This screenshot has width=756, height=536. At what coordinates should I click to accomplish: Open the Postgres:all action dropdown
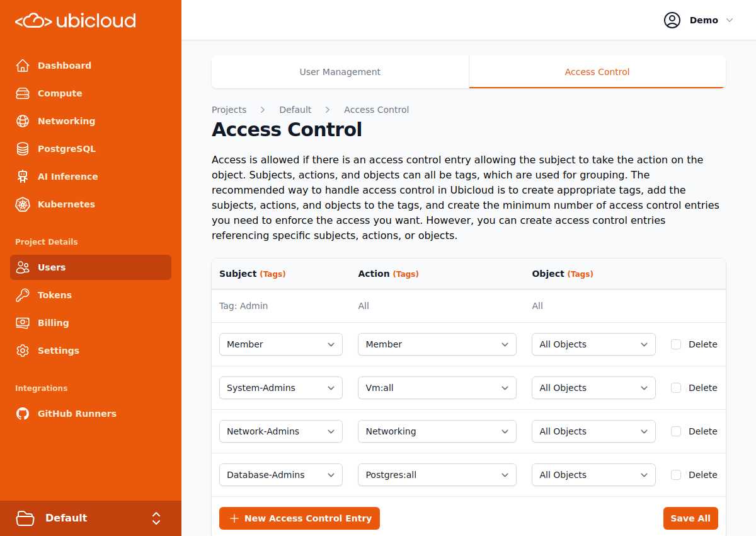coord(437,475)
